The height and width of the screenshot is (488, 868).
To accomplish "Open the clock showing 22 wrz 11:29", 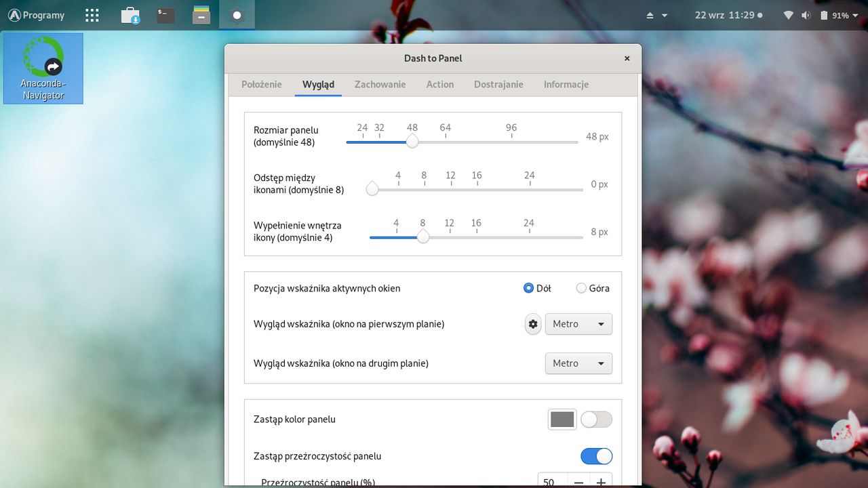I will [x=728, y=15].
